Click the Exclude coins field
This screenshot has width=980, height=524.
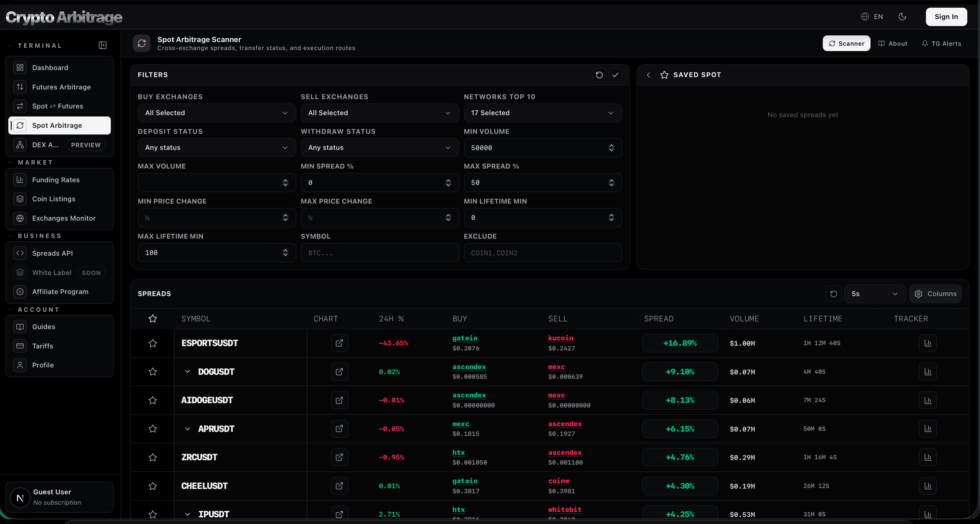pos(543,253)
